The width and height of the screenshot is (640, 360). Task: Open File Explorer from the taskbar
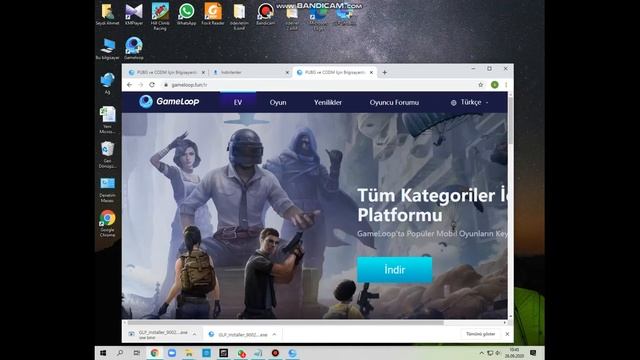(189, 353)
